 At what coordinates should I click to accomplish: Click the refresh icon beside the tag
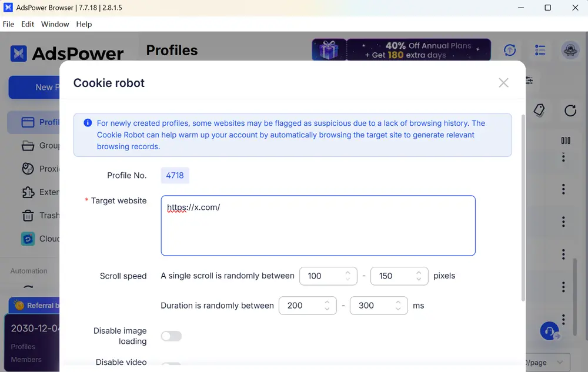[x=570, y=110]
